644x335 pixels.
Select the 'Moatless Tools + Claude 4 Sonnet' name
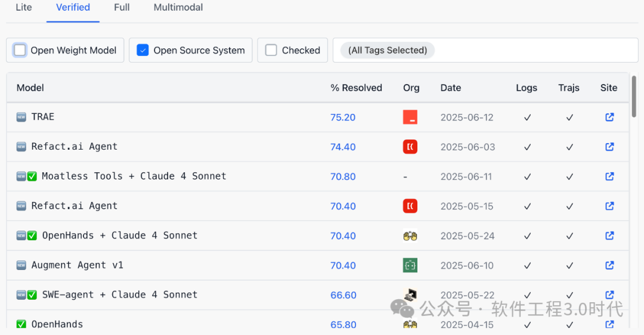click(x=134, y=176)
